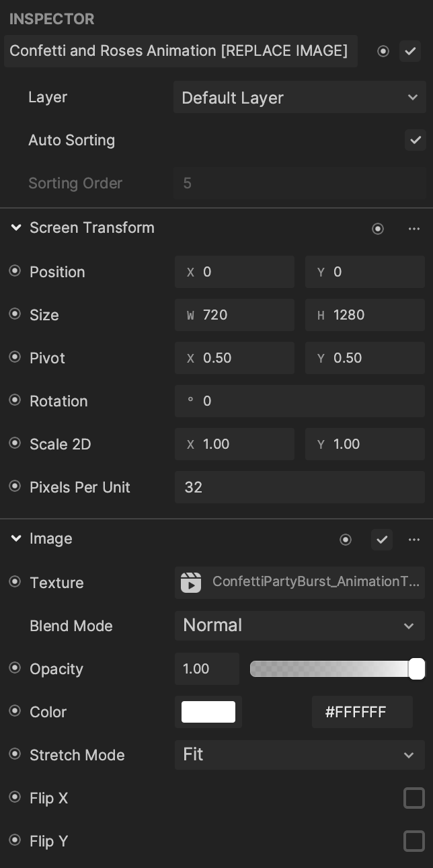Click the Pixels Per Unit field
This screenshot has width=433, height=868.
(x=300, y=487)
